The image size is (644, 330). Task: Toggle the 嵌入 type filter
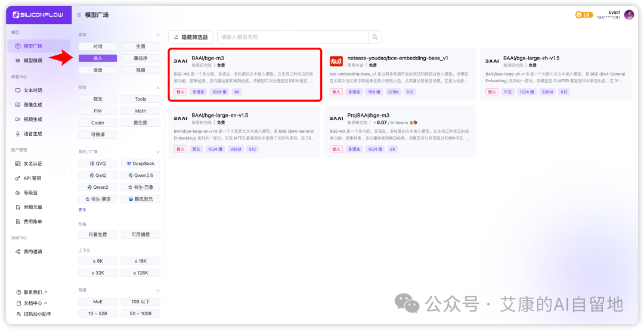(x=98, y=58)
